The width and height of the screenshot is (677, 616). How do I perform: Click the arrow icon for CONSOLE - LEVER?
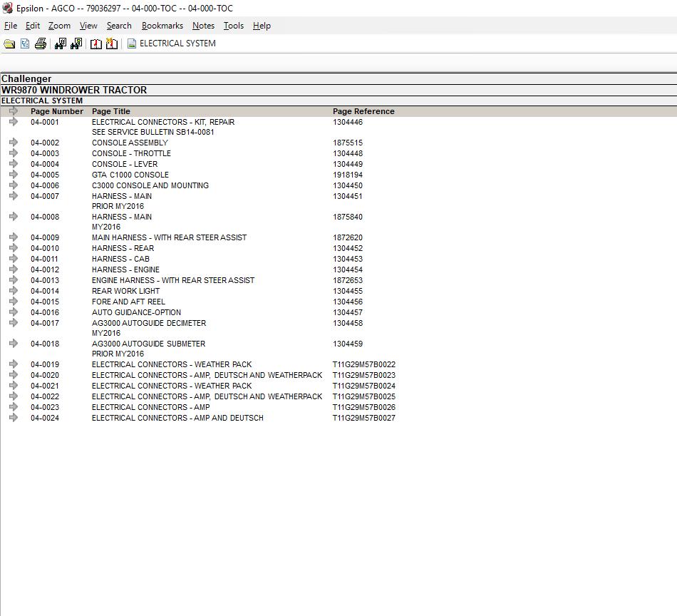click(14, 164)
